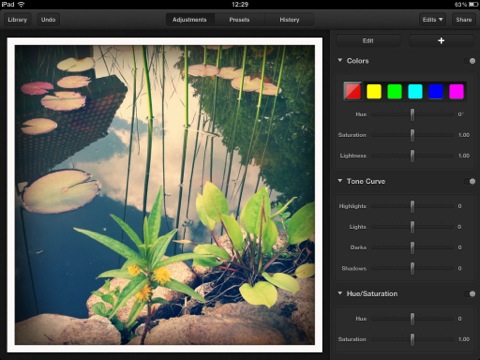The height and width of the screenshot is (360, 480).
Task: Click the Tone Curve section title
Action: pyautogui.click(x=366, y=181)
